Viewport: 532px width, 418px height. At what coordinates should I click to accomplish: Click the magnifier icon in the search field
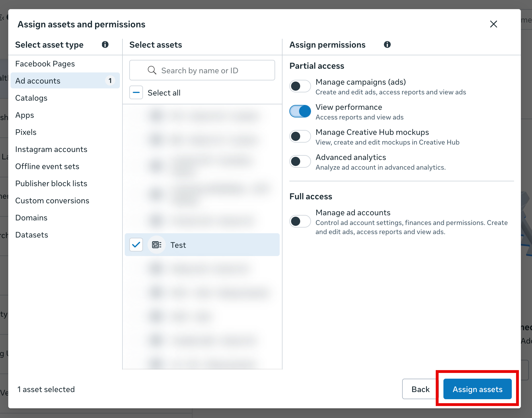[152, 70]
